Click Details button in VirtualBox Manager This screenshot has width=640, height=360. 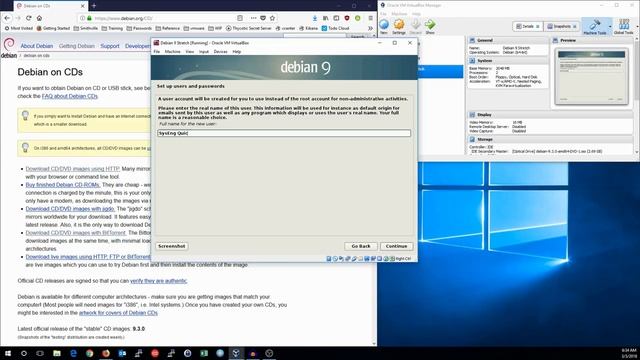(528, 27)
